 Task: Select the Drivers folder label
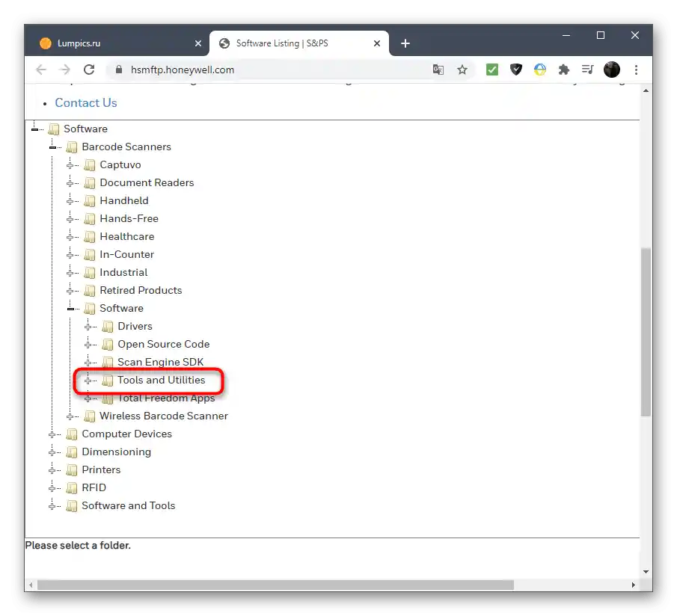135,326
